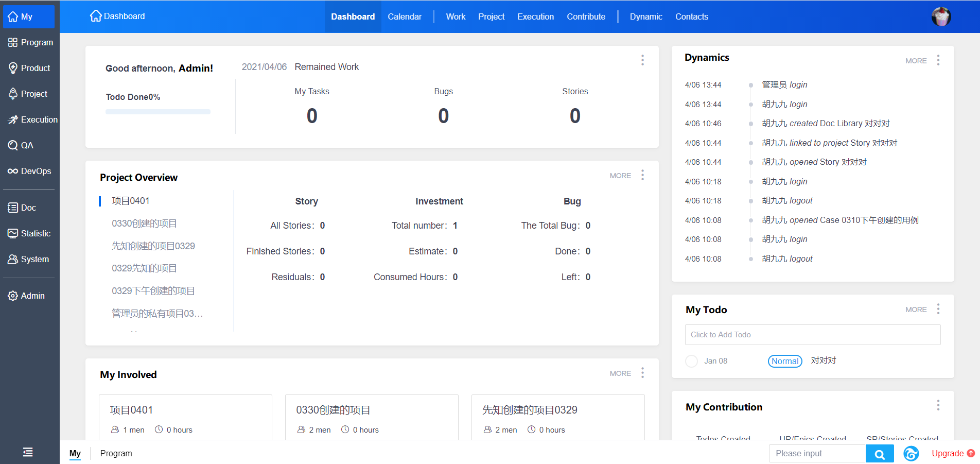Open the Project Overview three-dot menu
Viewport: 980px width, 464px height.
pyautogui.click(x=642, y=175)
